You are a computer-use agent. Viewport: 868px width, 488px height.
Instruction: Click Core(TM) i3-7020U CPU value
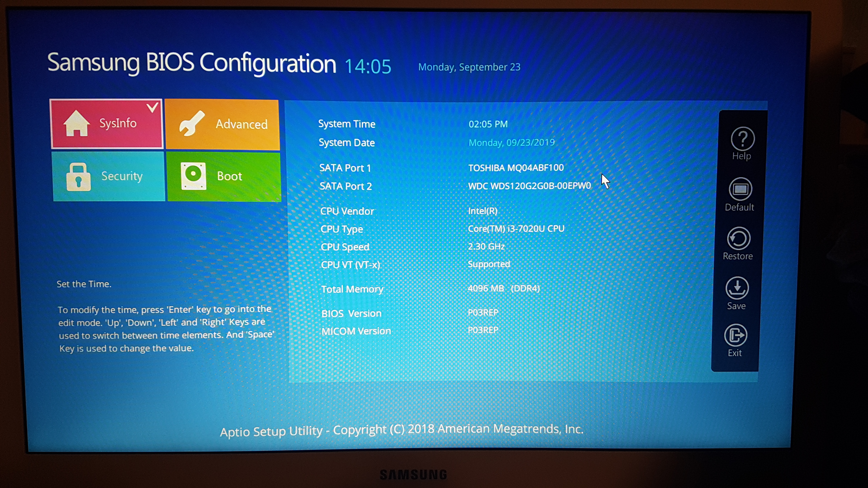516,229
